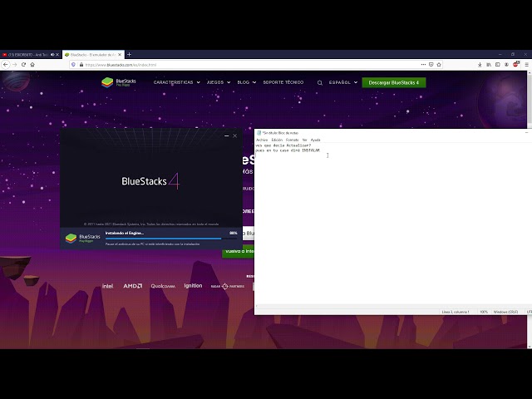Screen dimensions: 532x399
Task: Click the red extension icon with badge
Action: point(515,64)
